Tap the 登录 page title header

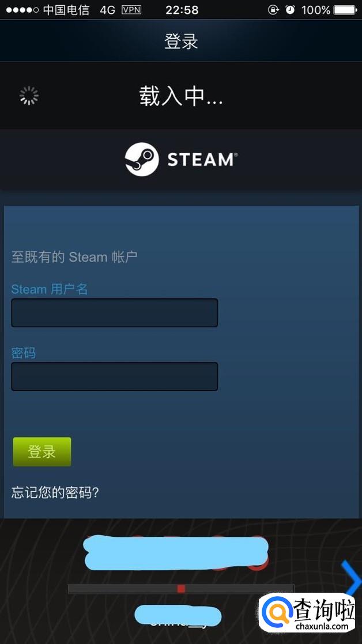(181, 41)
